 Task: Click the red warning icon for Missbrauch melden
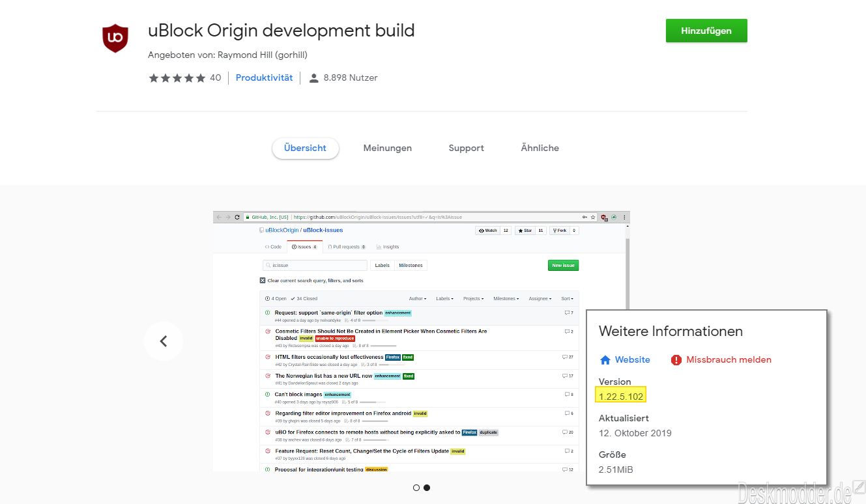click(x=676, y=359)
